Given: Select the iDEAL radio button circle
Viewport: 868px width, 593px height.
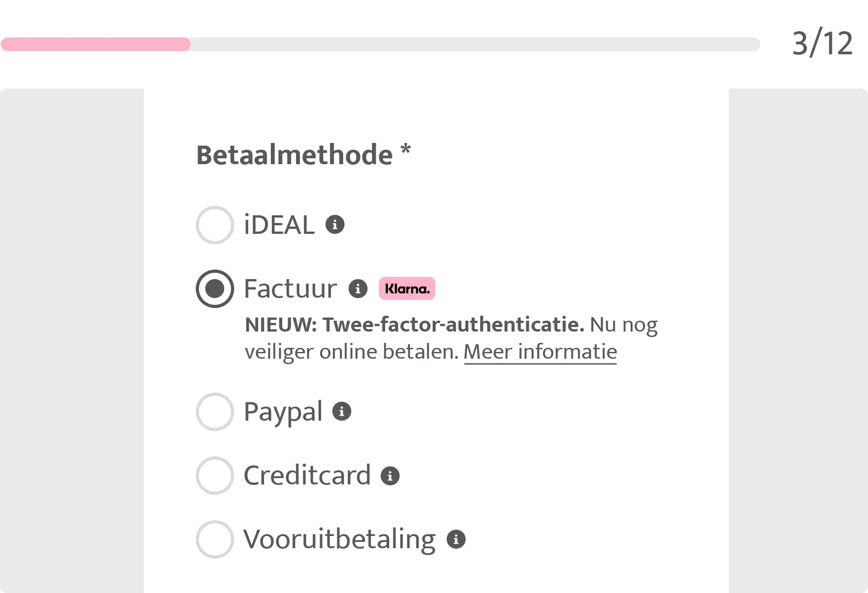Looking at the screenshot, I should (x=215, y=225).
